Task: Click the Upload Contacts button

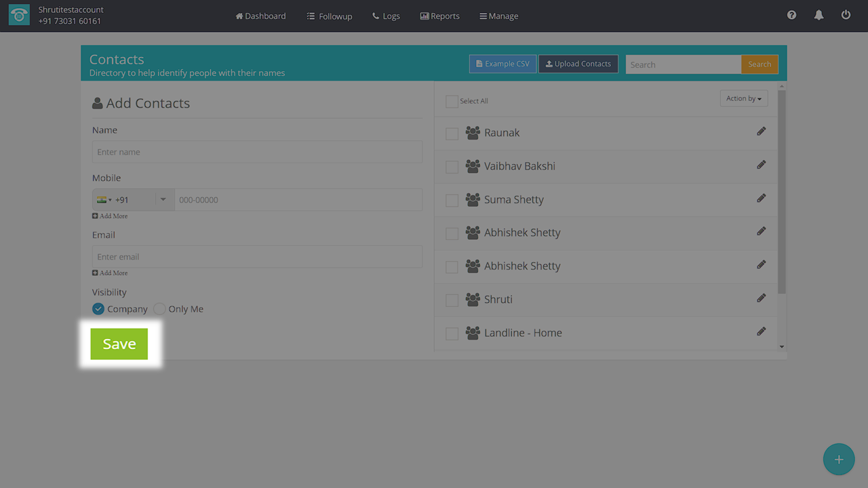Action: 578,64
